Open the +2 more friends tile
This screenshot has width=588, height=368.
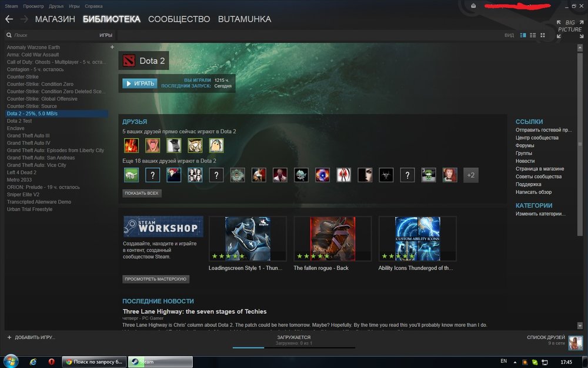click(470, 175)
